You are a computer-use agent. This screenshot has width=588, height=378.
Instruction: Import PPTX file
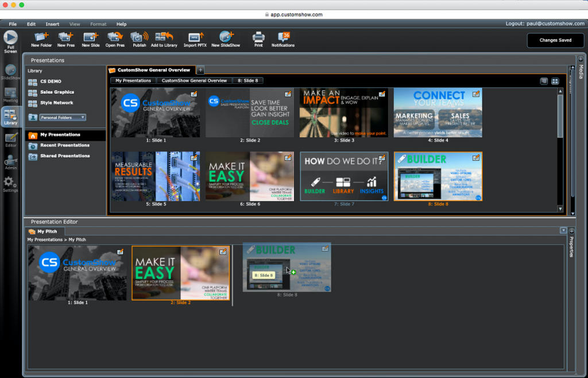195,40
